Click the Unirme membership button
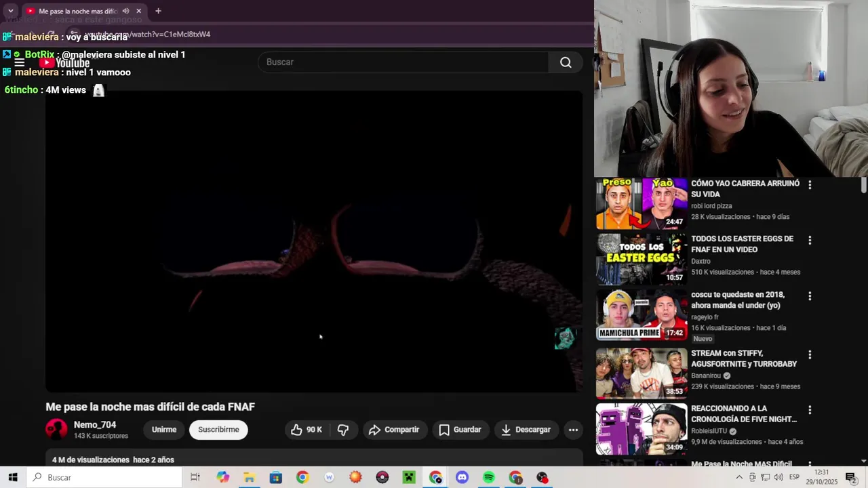Image resolution: width=868 pixels, height=488 pixels. [x=164, y=430]
